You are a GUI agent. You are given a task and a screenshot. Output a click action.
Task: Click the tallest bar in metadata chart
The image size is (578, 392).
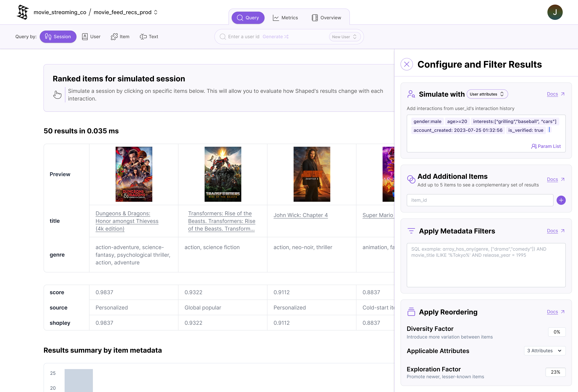(x=79, y=380)
